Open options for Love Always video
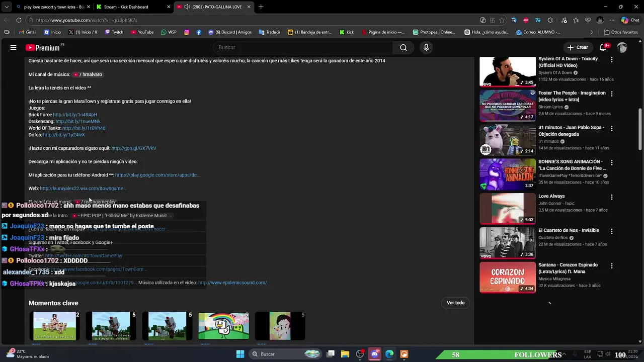Image resolution: width=644 pixels, height=362 pixels. click(612, 197)
